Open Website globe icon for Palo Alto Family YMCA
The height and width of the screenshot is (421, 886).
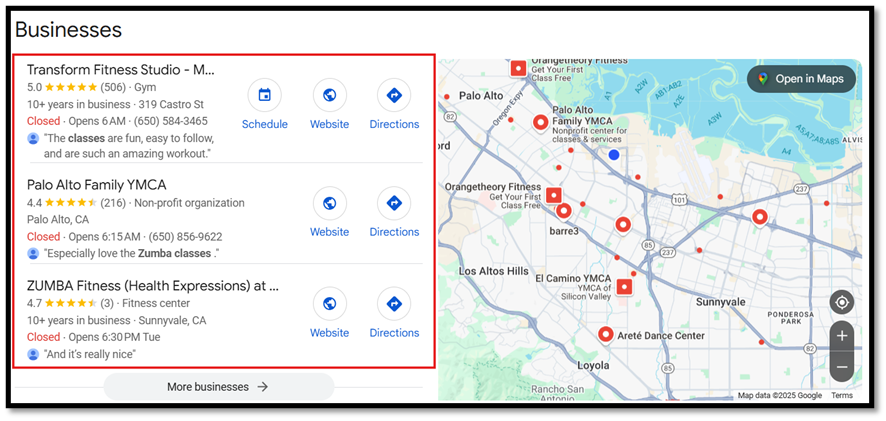click(x=329, y=203)
